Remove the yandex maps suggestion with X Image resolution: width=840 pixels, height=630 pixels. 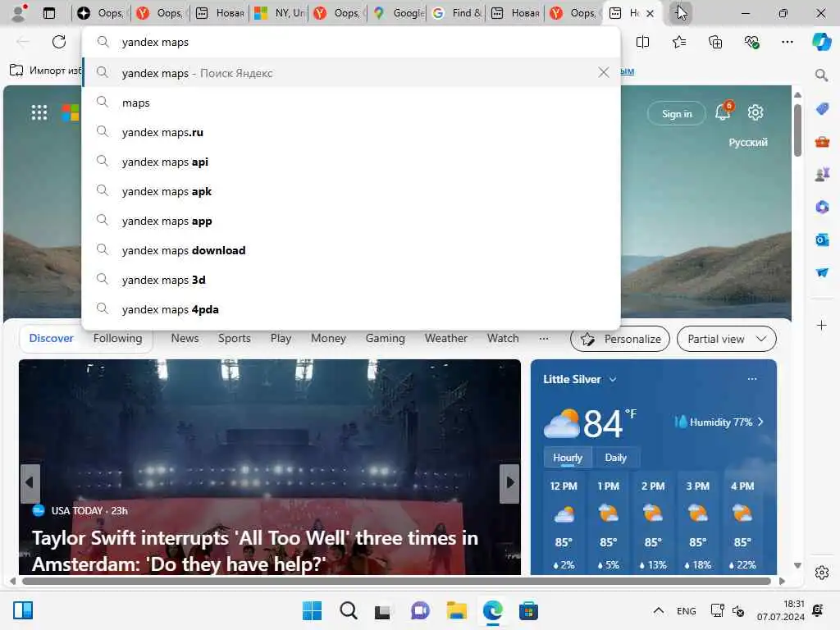click(603, 72)
